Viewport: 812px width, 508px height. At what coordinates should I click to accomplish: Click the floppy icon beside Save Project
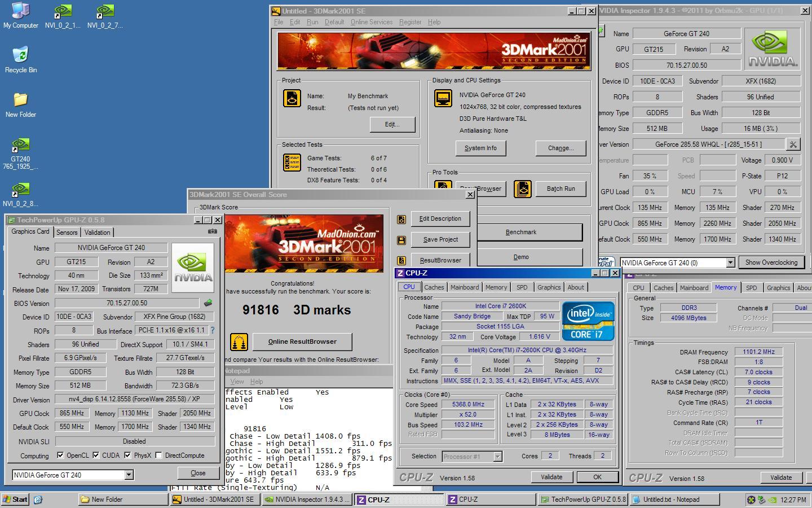(x=401, y=240)
